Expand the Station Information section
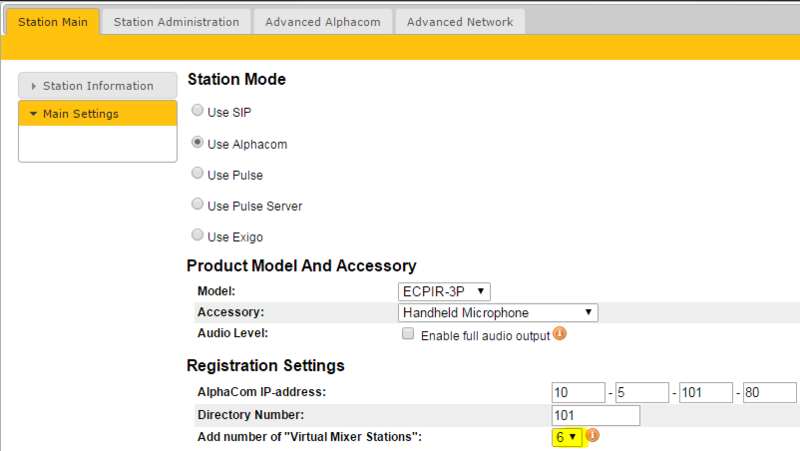Viewport: 800px width, 451px height. [x=97, y=86]
